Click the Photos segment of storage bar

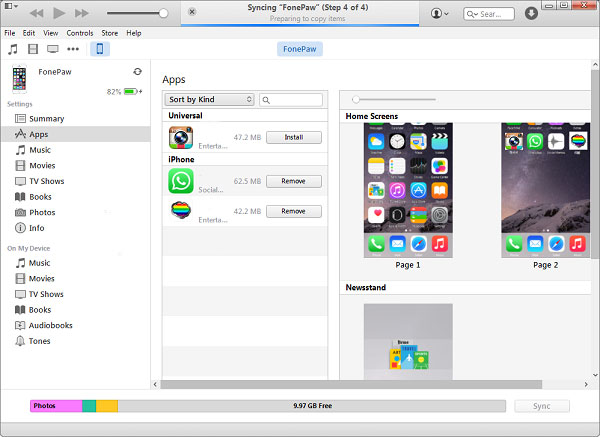coord(56,406)
